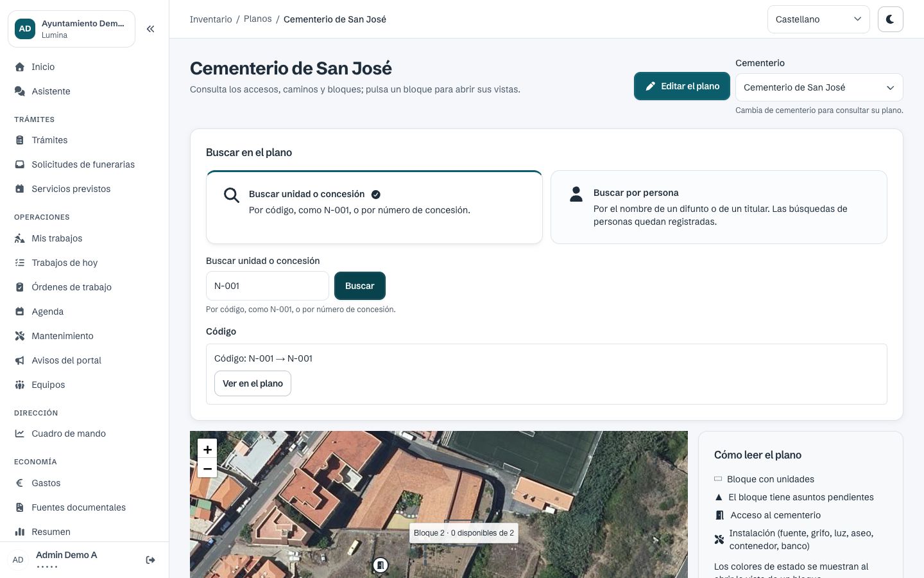Click the logout icon next to Admin Demo A
This screenshot has height=578, width=924.
click(x=151, y=560)
